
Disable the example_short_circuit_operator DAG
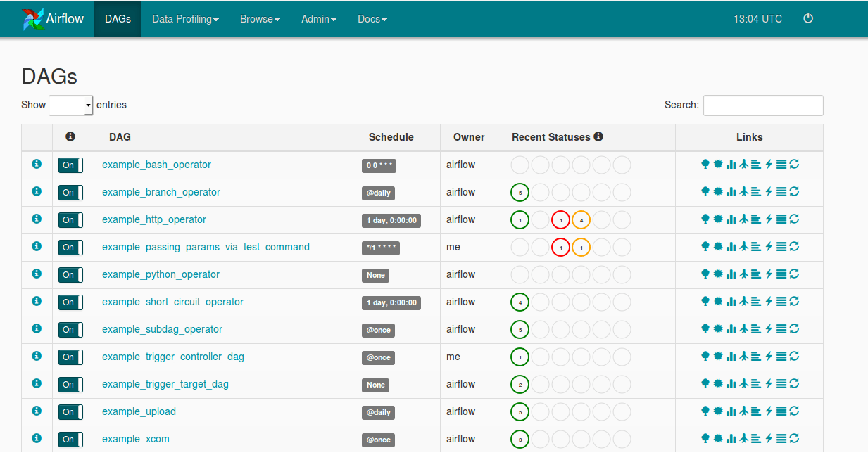[x=70, y=302]
